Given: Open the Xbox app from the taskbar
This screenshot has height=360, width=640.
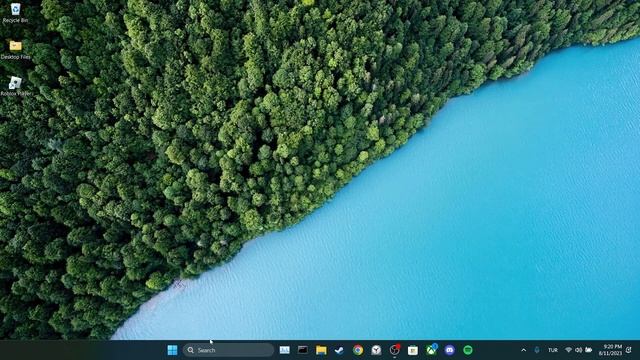Looking at the screenshot, I should [431, 349].
